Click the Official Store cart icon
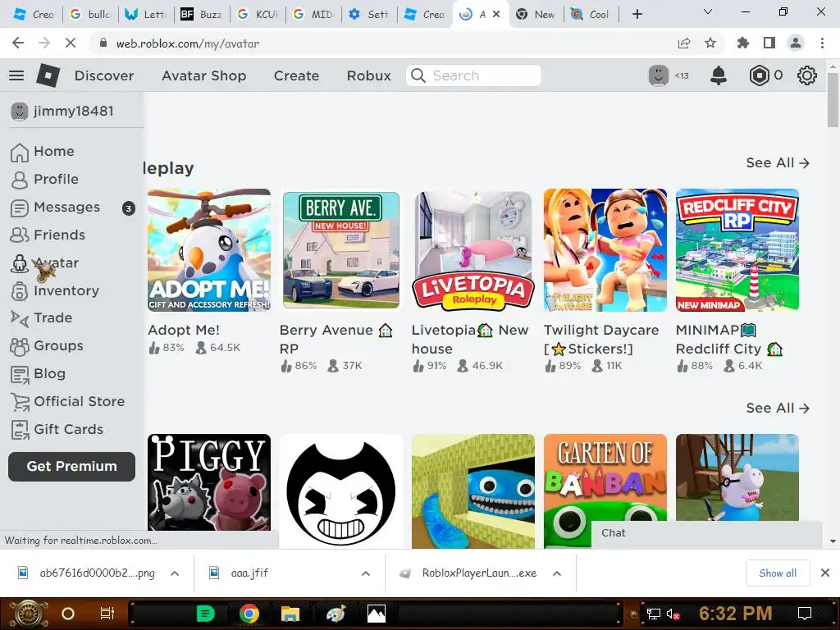Viewport: 840px width, 630px height. (20, 402)
